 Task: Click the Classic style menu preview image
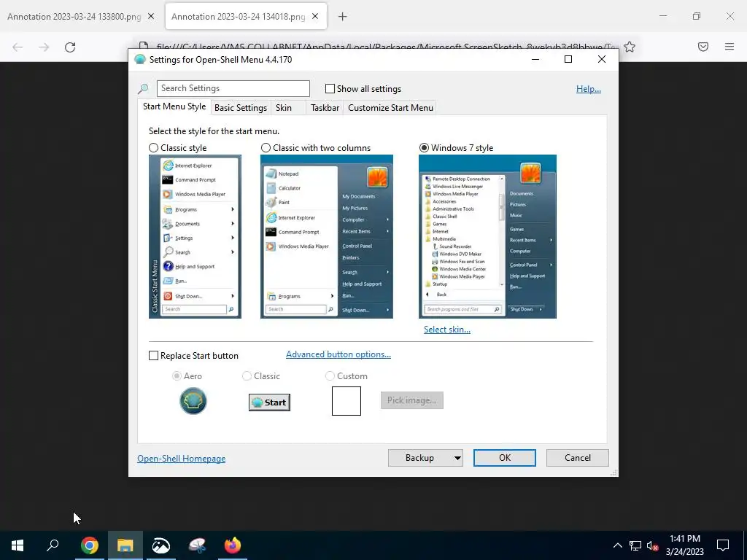pos(195,236)
